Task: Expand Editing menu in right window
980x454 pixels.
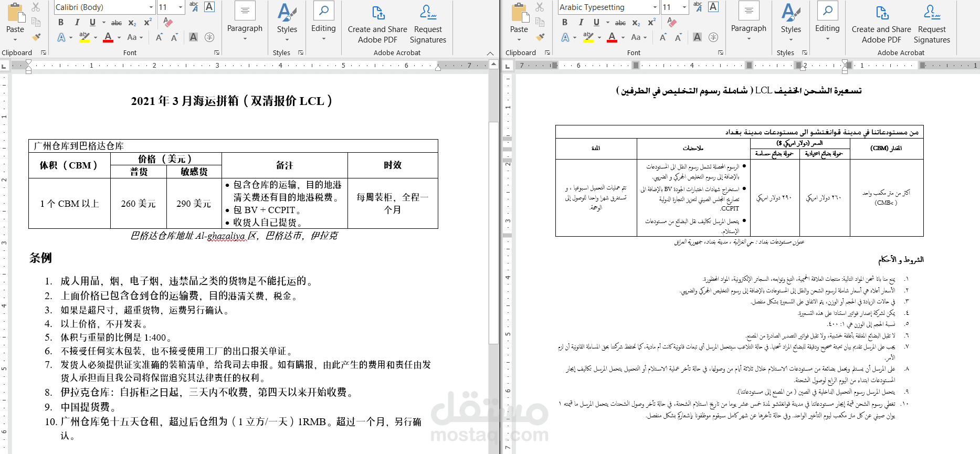Action: point(827,22)
